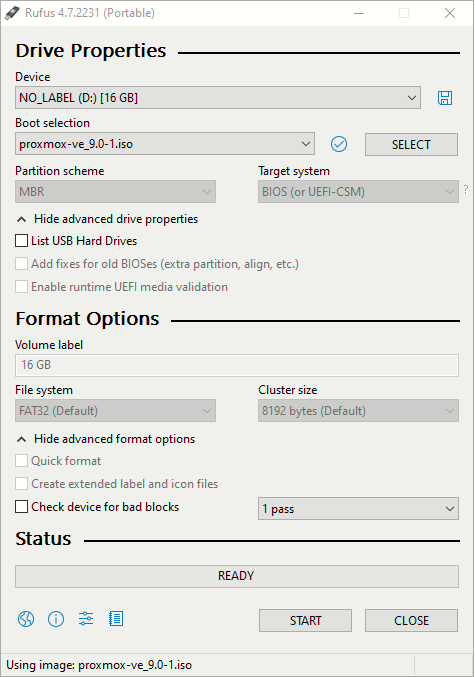475x677 pixels.
Task: Toggle Create extended label and icon files
Action: coord(22,484)
